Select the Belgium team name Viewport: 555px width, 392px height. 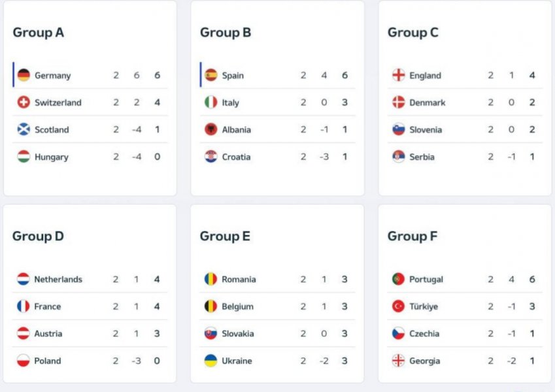click(238, 306)
